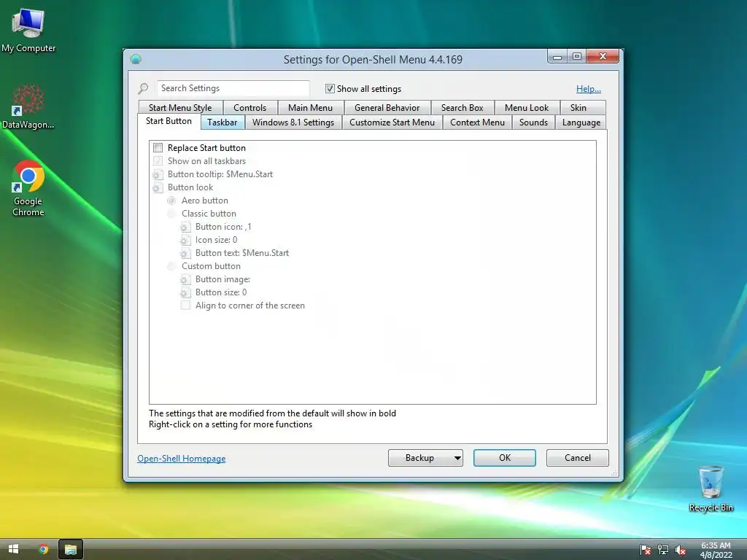This screenshot has height=560, width=747.
Task: Click the muted volume tray icon
Action: (x=681, y=550)
